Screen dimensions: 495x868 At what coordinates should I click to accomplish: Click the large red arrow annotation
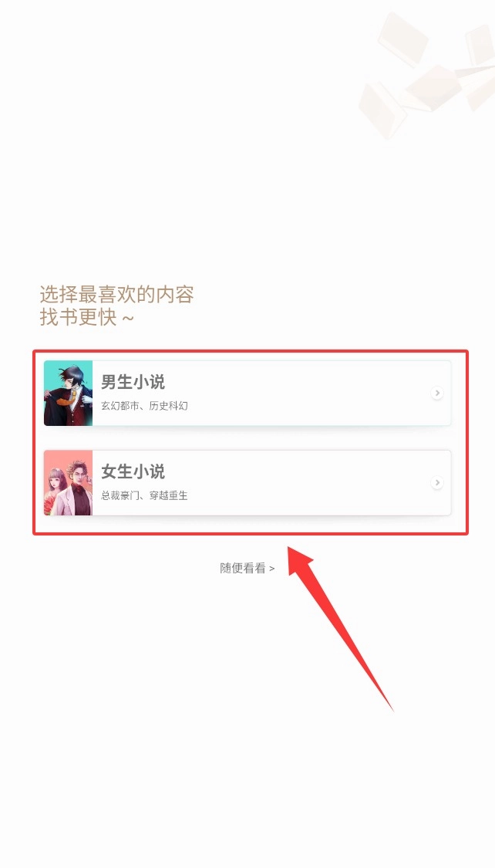338,627
